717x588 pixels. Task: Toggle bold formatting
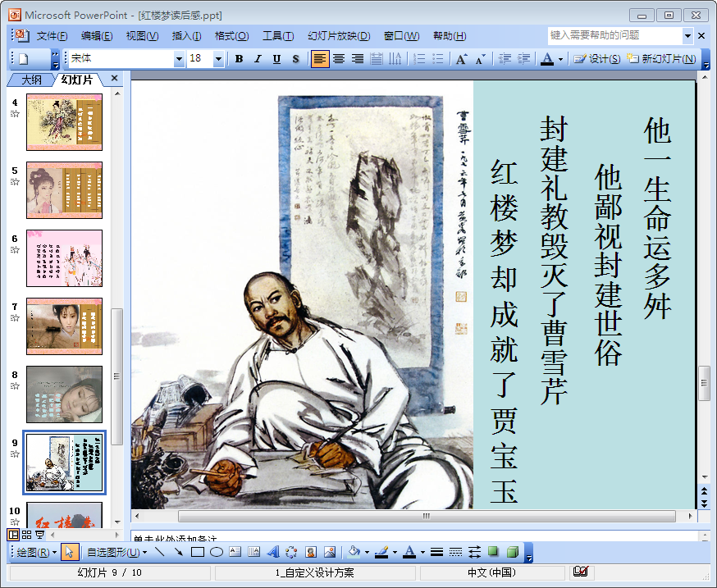point(239,59)
